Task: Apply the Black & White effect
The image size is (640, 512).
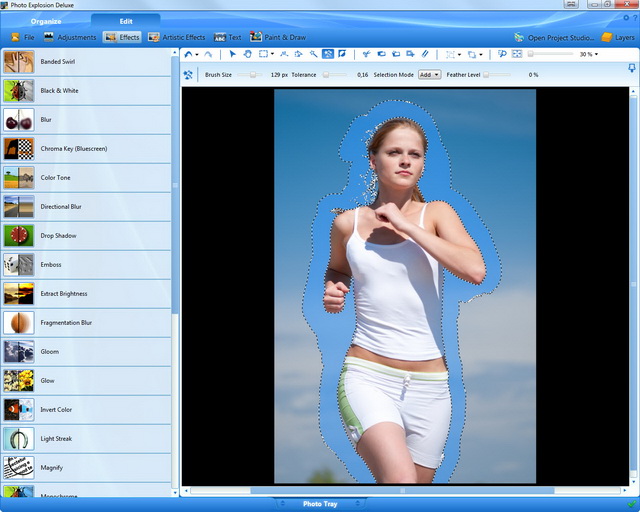Action: click(86, 91)
